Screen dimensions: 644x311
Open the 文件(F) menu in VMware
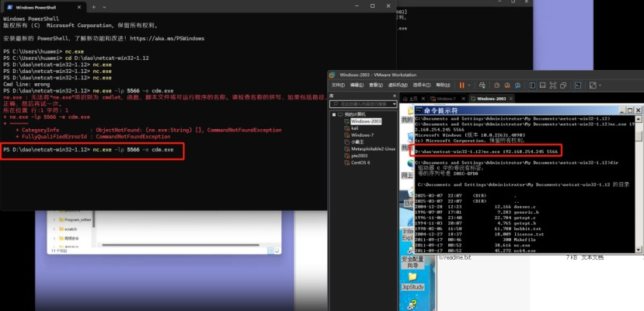point(338,85)
